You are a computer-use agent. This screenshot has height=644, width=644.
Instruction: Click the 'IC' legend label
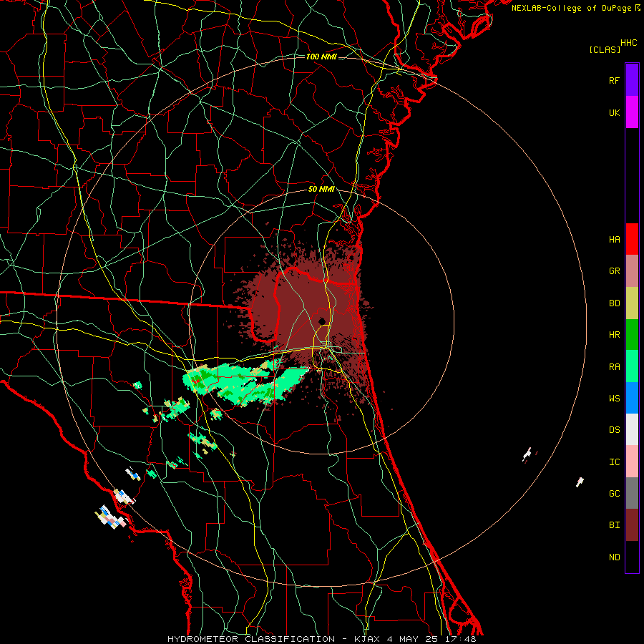(x=614, y=462)
